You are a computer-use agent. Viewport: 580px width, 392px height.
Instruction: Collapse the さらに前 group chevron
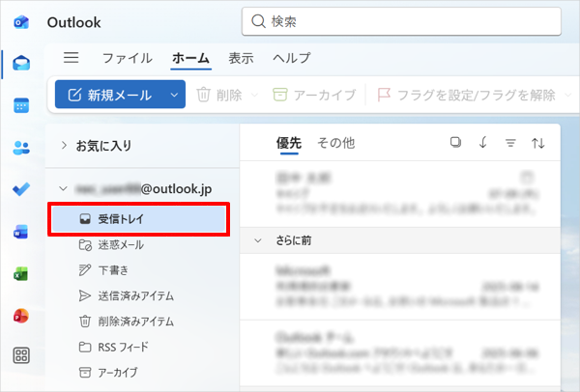coord(258,240)
